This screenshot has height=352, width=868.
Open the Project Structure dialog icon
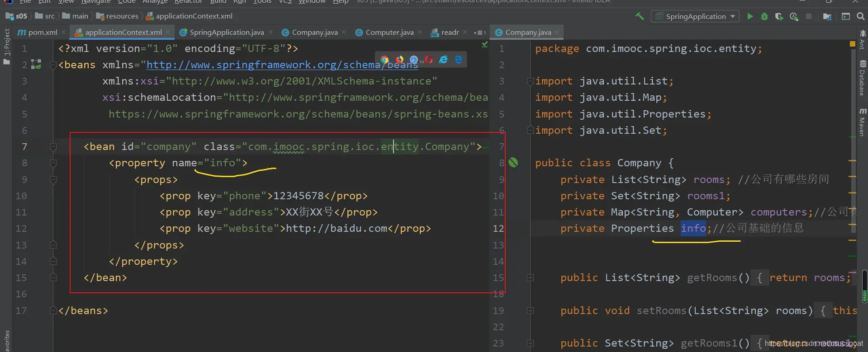point(827,16)
